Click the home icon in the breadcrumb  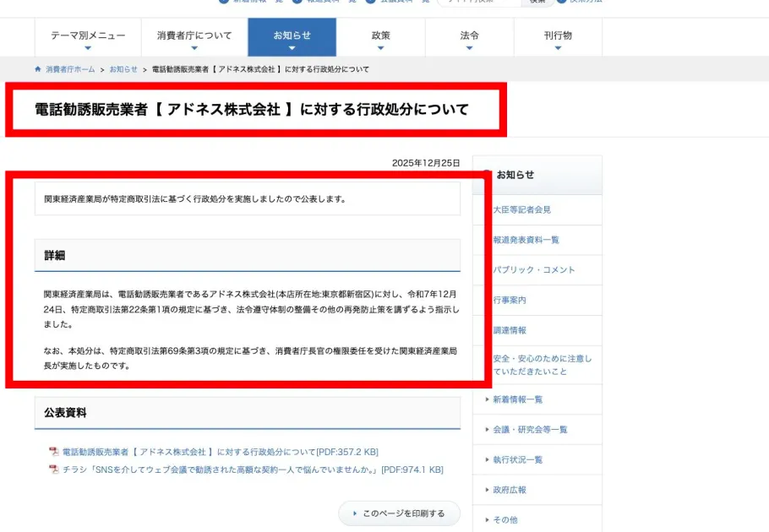tap(38, 69)
